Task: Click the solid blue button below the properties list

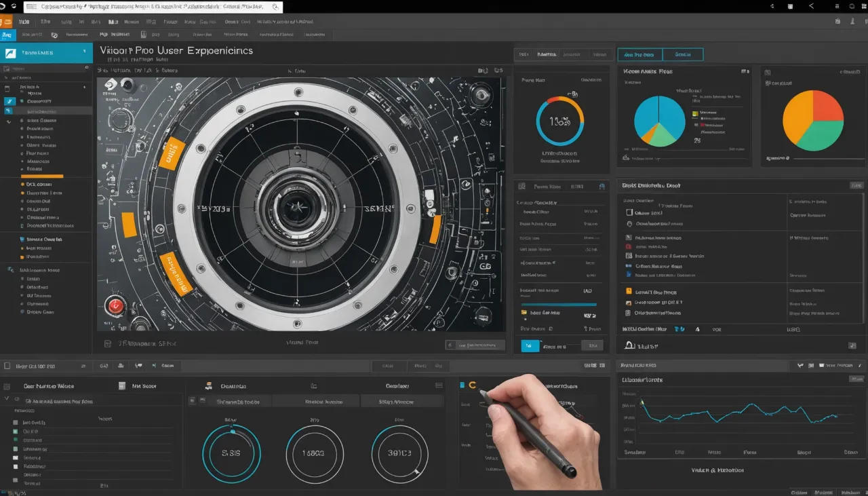Action: (530, 346)
